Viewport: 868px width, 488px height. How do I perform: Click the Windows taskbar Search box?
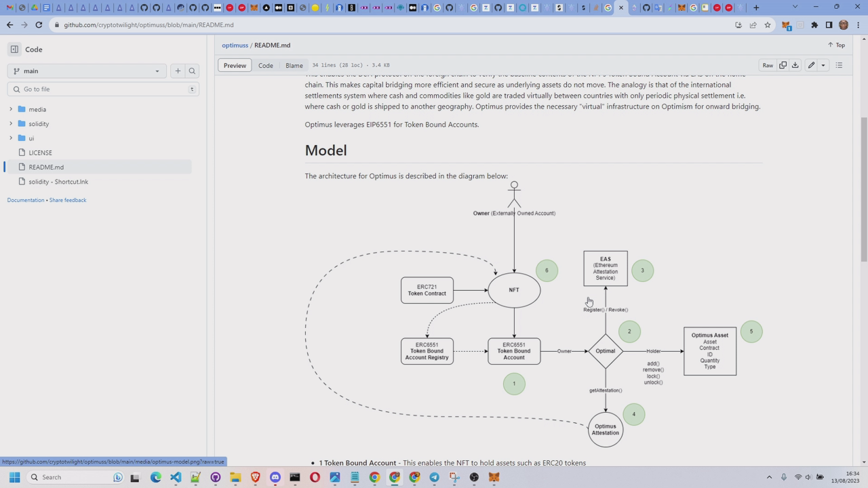75,477
